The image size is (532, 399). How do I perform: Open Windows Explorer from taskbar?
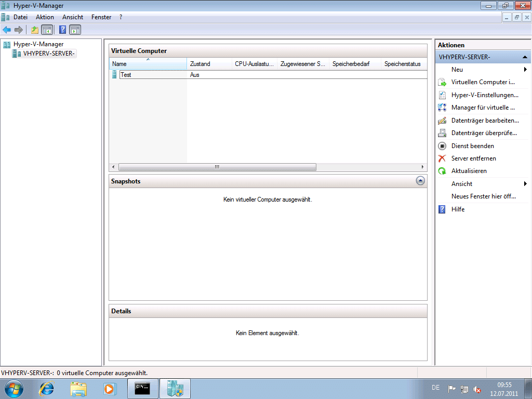coord(78,389)
